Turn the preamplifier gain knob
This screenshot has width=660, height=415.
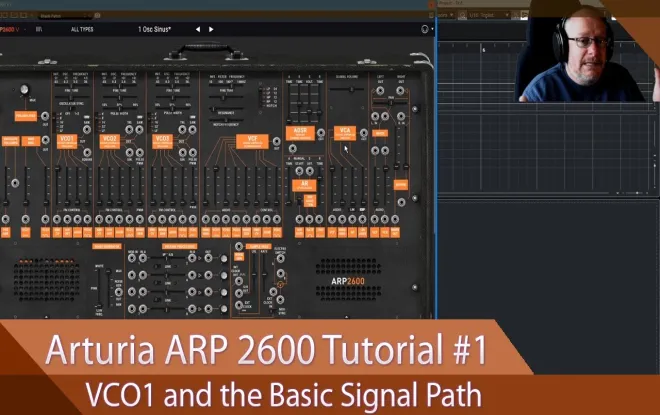(24, 89)
